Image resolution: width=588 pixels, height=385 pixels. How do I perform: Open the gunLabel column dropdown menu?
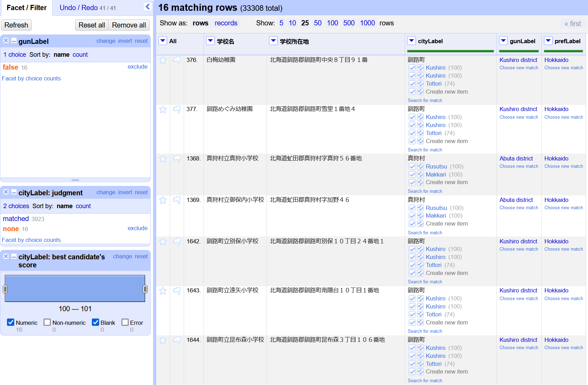pos(503,41)
